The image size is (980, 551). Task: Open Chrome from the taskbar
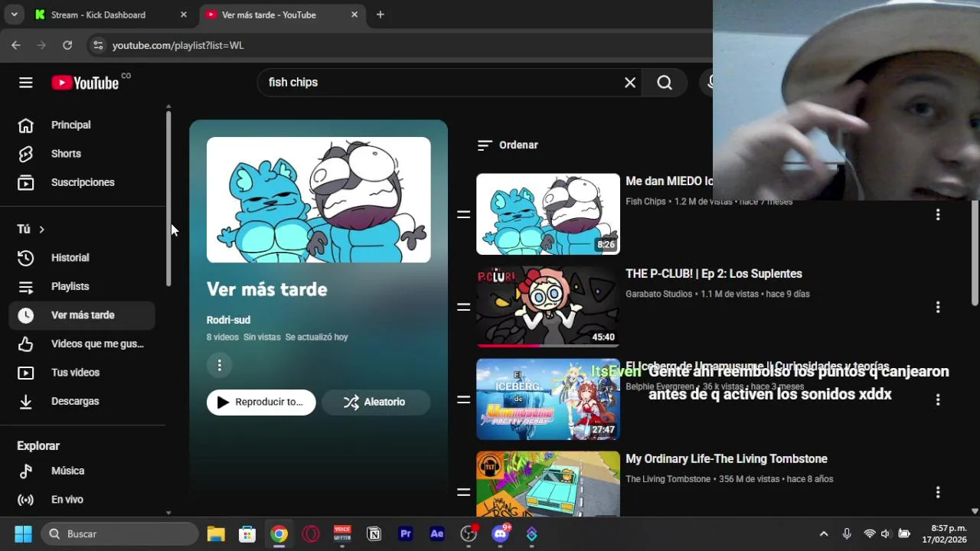point(279,534)
